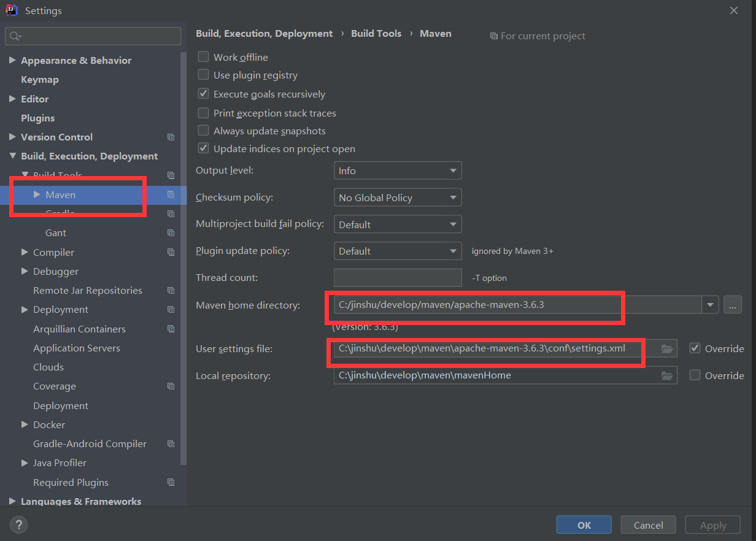Click Build Tools in the breadcrumb
This screenshot has height=541, width=756.
(376, 34)
